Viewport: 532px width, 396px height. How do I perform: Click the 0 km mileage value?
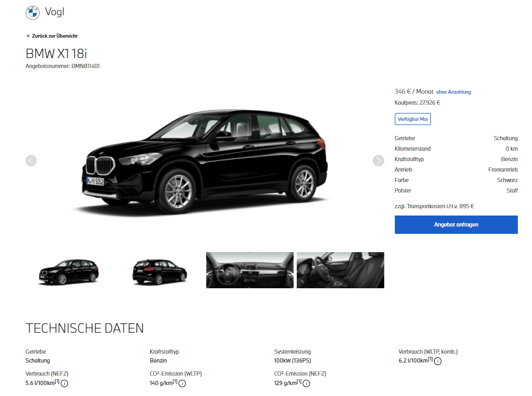click(x=512, y=149)
